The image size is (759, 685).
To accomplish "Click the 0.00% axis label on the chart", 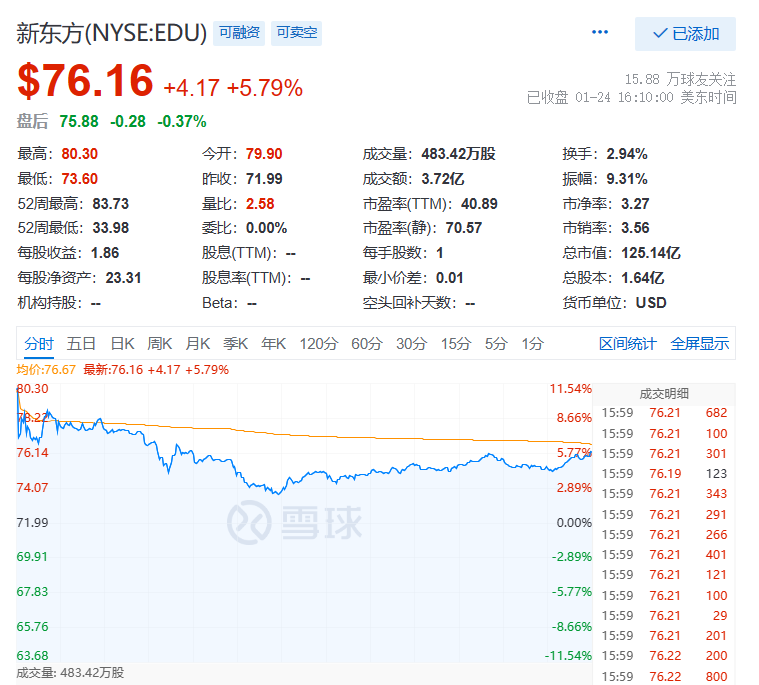I will (x=574, y=523).
